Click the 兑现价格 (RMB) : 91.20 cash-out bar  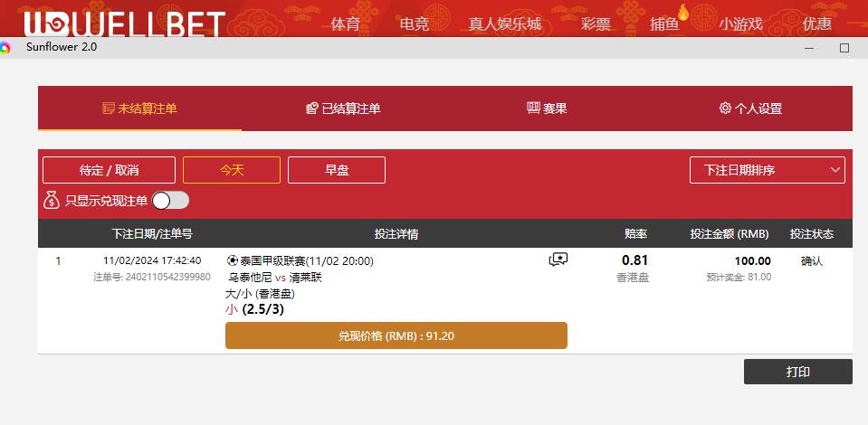(x=396, y=335)
